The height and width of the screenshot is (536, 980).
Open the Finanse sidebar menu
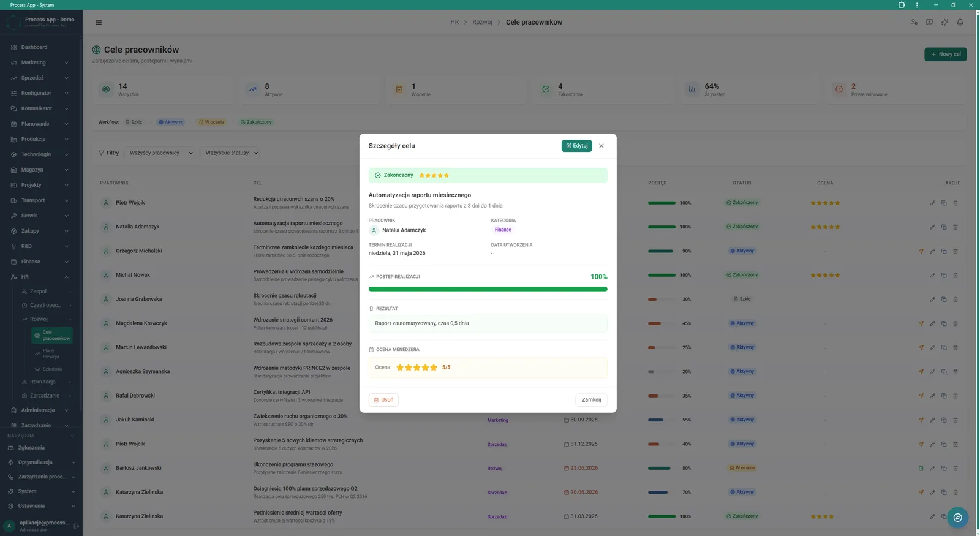(x=41, y=262)
